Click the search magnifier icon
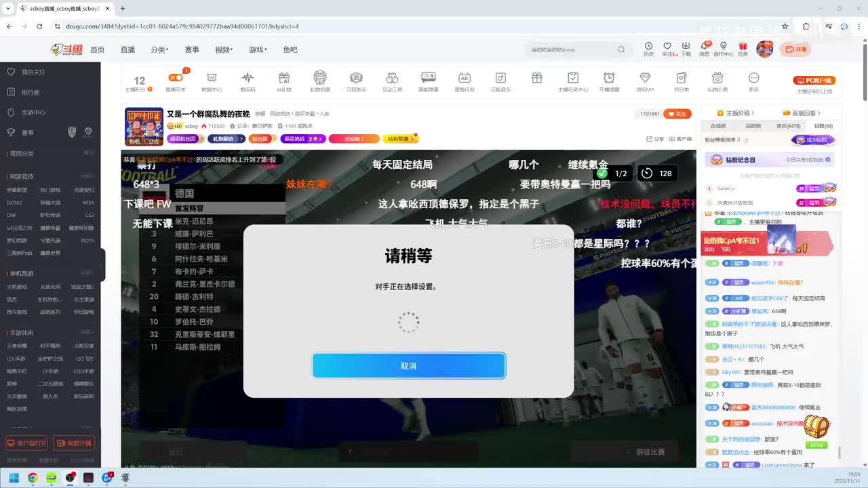Image resolution: width=868 pixels, height=488 pixels. (x=621, y=49)
